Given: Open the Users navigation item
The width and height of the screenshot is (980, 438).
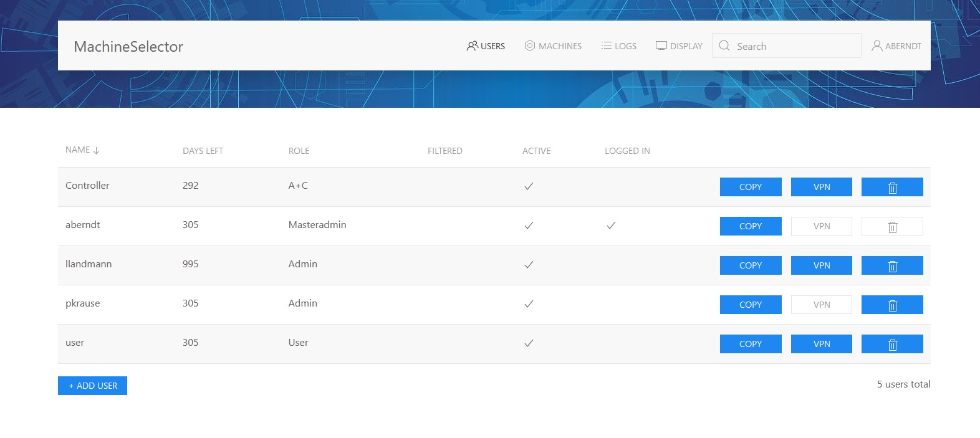Looking at the screenshot, I should [x=486, y=46].
